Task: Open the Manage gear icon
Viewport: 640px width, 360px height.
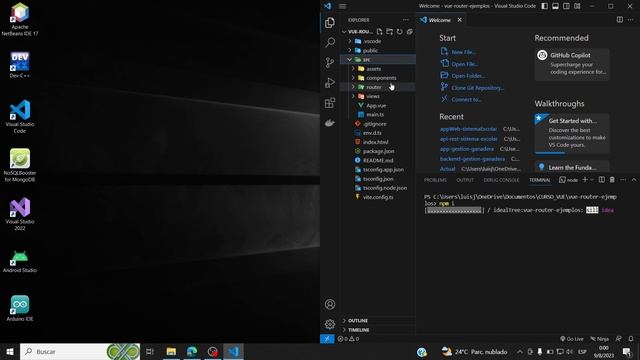Action: (330, 324)
